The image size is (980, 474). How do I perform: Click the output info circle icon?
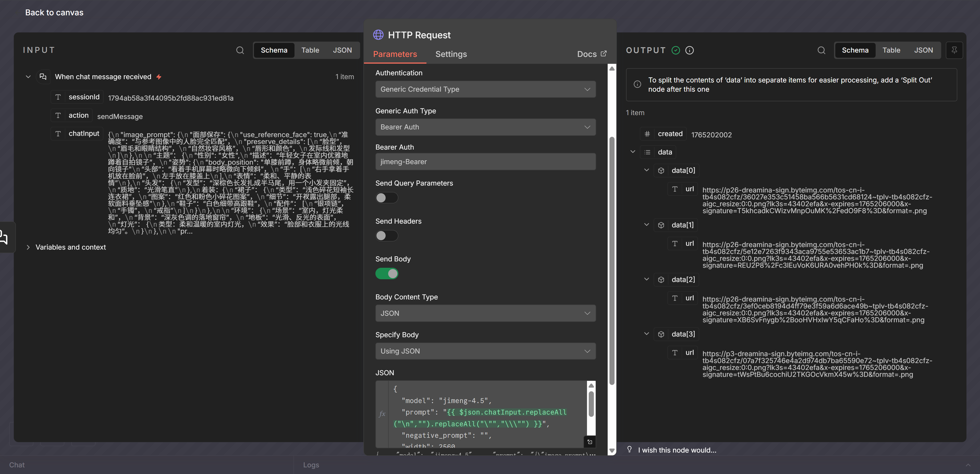pos(689,50)
